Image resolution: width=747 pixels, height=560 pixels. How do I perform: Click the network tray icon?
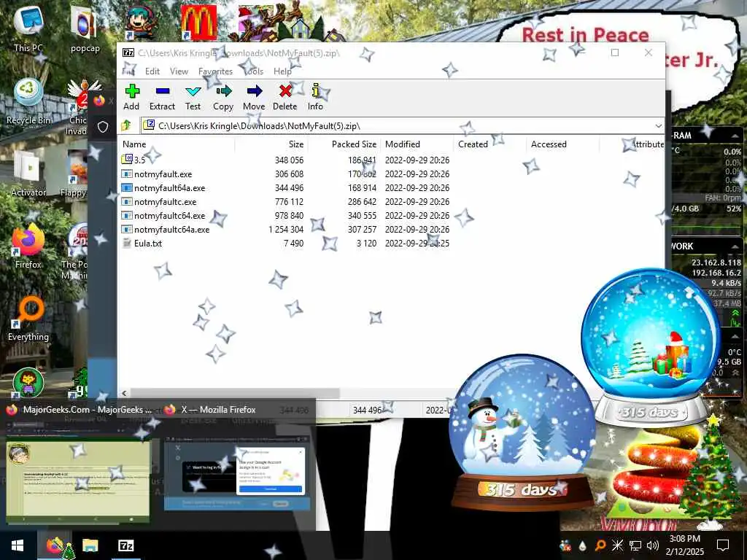point(635,545)
